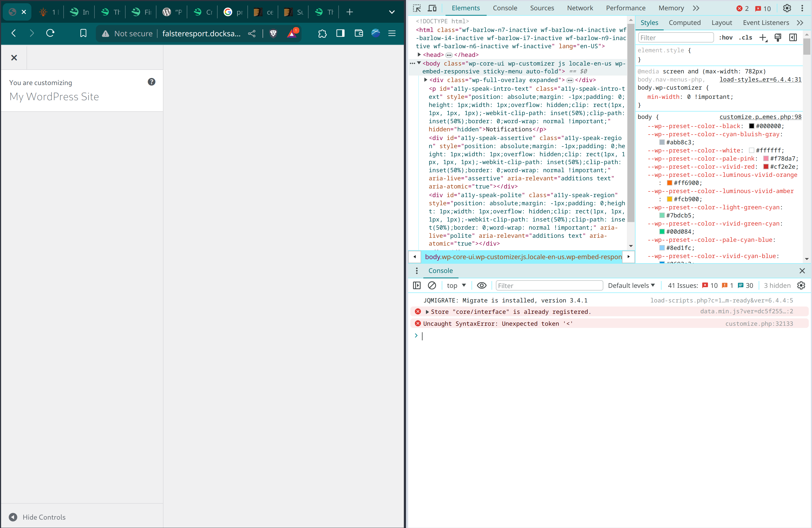Image resolution: width=812 pixels, height=528 pixels.
Task: Open the Brave Rewards triangle icon
Action: click(x=292, y=33)
